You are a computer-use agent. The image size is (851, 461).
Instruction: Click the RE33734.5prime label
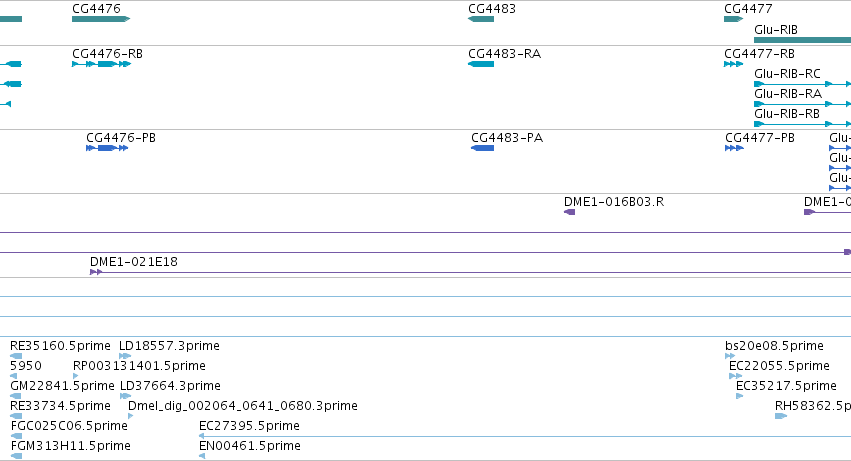[x=60, y=406]
